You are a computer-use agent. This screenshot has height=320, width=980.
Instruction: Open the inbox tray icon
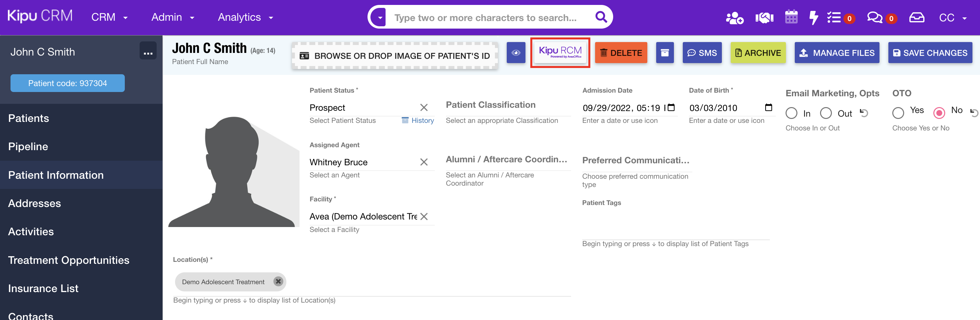point(917,18)
